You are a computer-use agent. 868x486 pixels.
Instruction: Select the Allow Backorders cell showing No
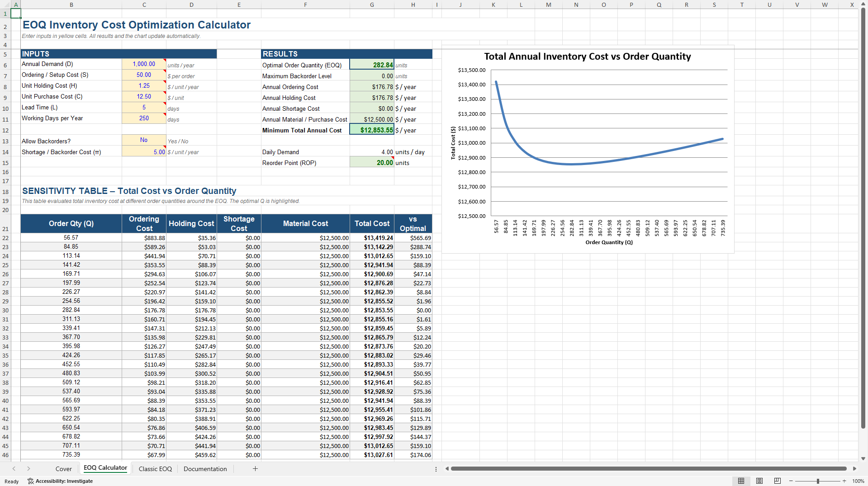[x=144, y=140]
